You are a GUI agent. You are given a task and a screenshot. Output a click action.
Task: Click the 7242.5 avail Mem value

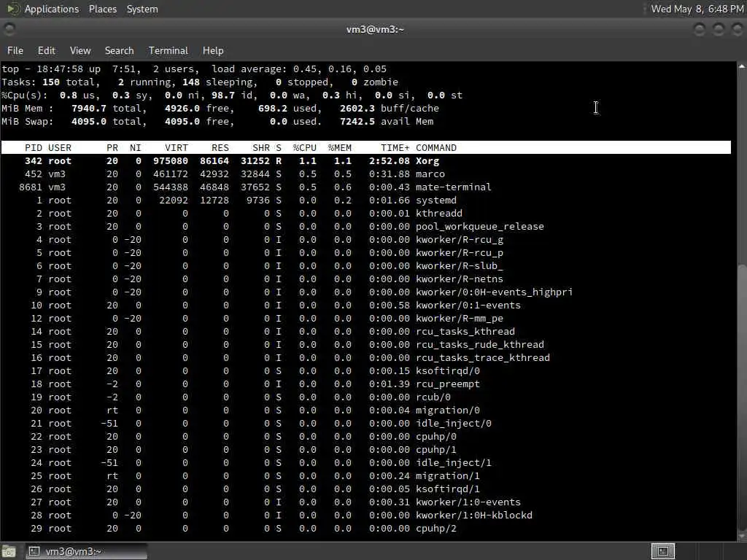click(357, 122)
